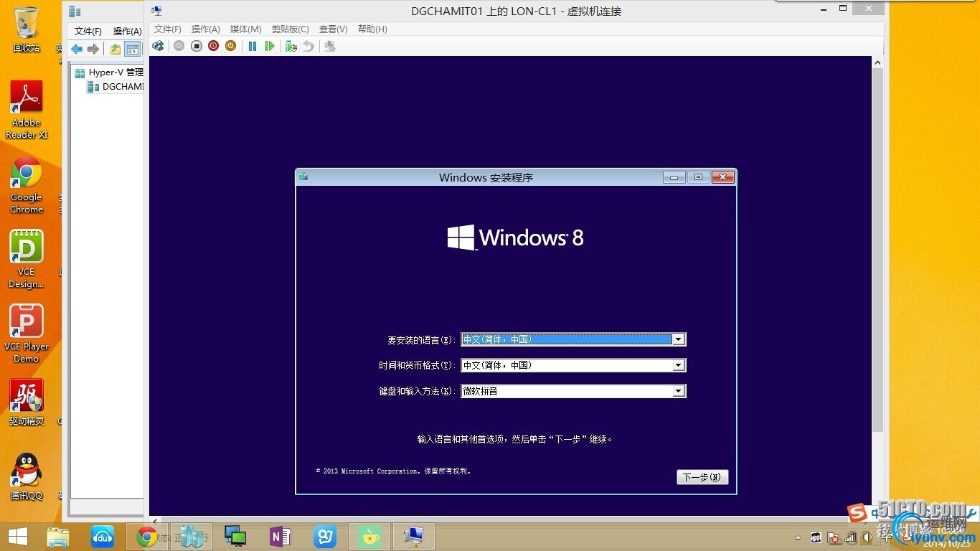Open File Explorer from the taskbar
The height and width of the screenshot is (551, 980).
(x=58, y=537)
